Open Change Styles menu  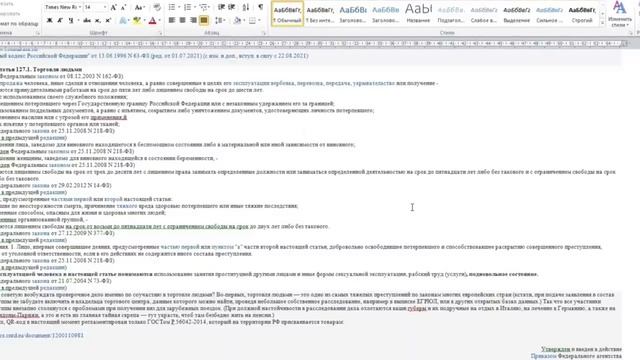pyautogui.click(x=620, y=15)
